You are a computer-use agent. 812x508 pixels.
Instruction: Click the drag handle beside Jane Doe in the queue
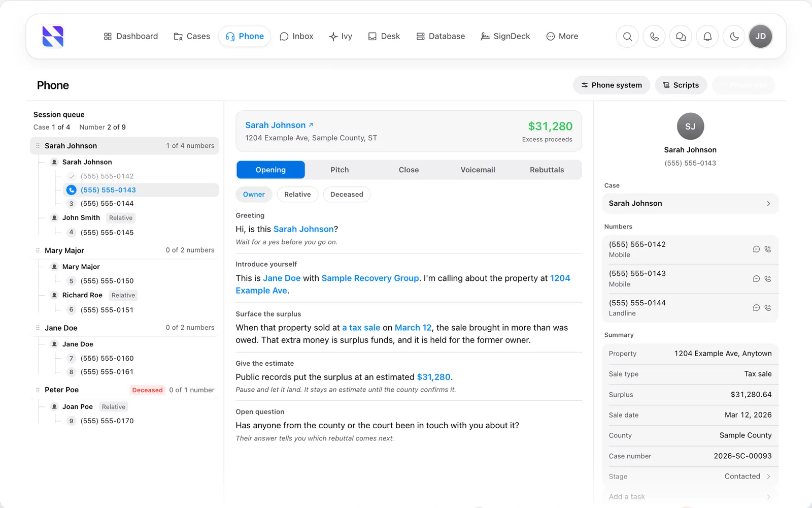[38, 328]
